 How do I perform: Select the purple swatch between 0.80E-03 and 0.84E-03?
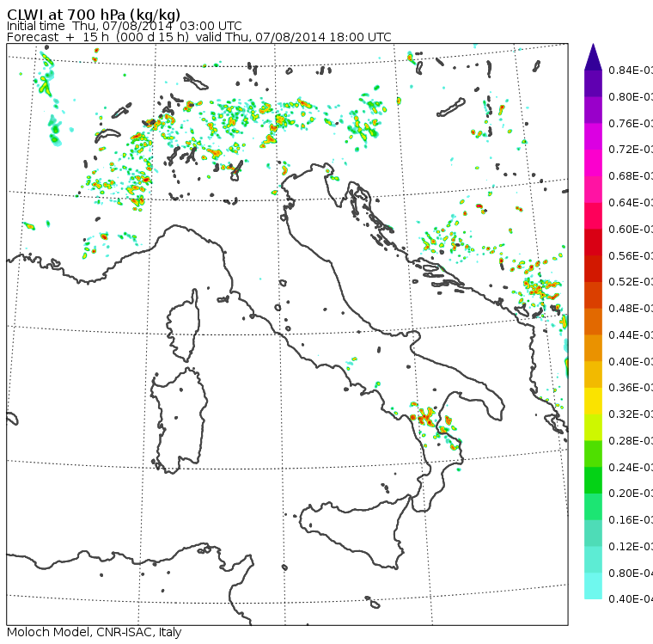pyautogui.click(x=593, y=83)
